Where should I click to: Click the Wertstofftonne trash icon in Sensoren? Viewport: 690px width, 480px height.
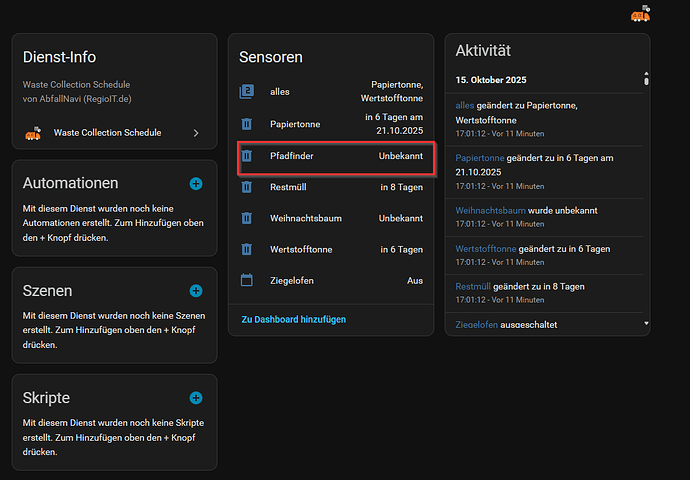[247, 249]
